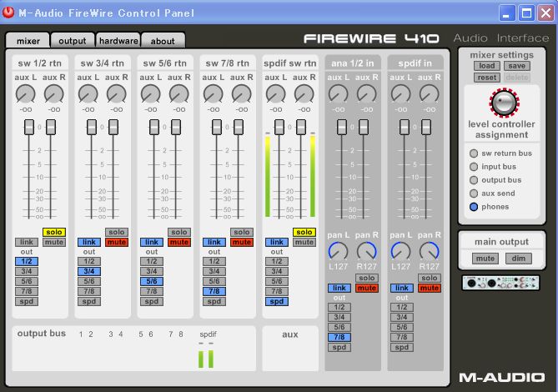The height and width of the screenshot is (392, 558).
Task: Click pan L knob on spdif in
Action: coord(400,251)
